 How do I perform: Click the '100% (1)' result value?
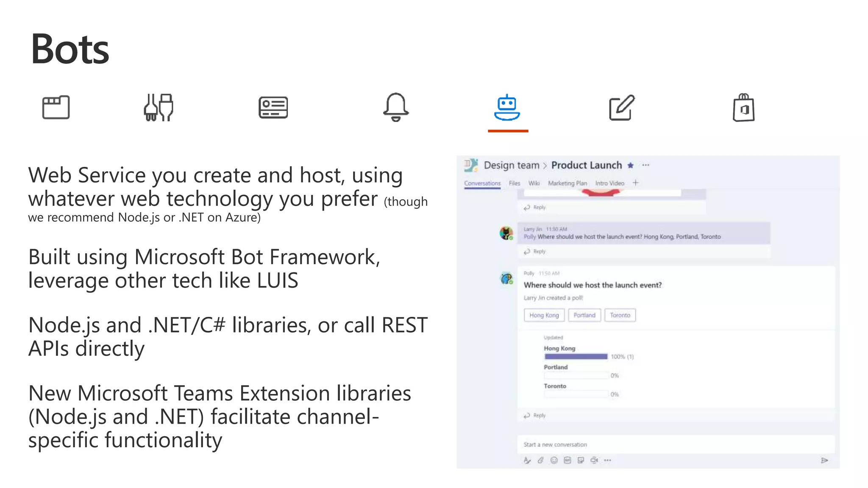click(x=622, y=357)
